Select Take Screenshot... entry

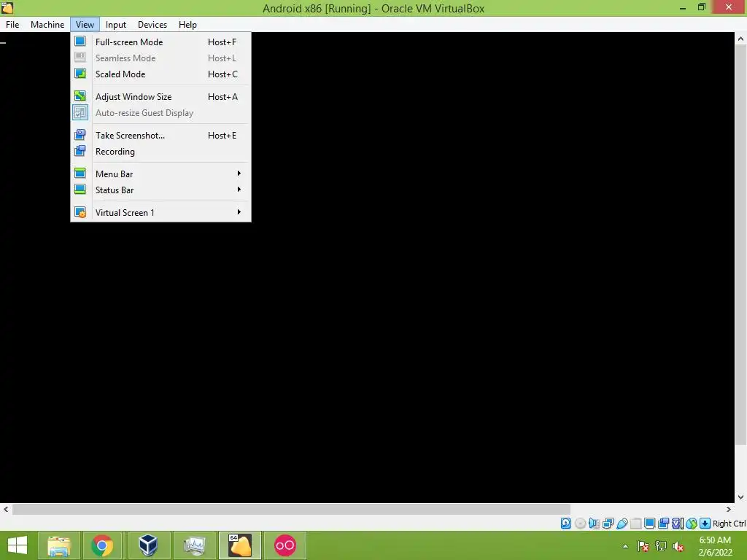[x=160, y=135]
